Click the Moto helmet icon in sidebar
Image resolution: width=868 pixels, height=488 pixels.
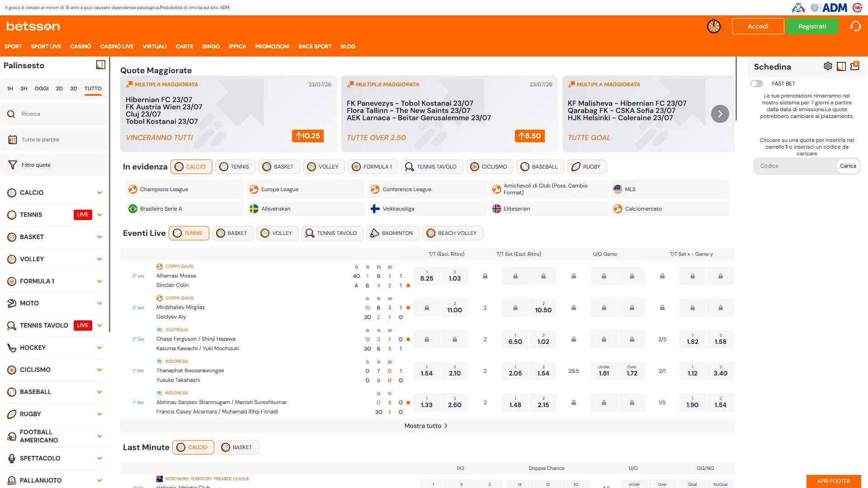[x=12, y=304]
